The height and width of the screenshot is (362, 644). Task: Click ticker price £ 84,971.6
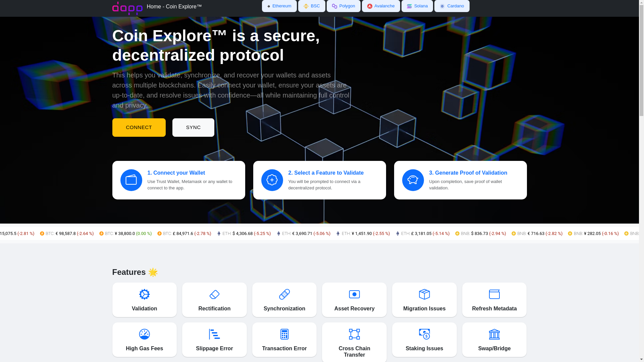pos(183,234)
